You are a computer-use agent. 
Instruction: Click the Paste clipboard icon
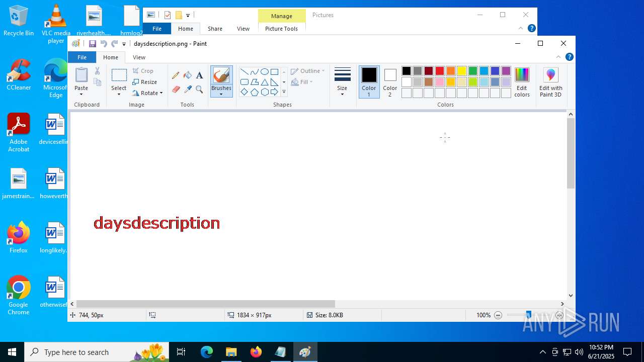pos(82,75)
